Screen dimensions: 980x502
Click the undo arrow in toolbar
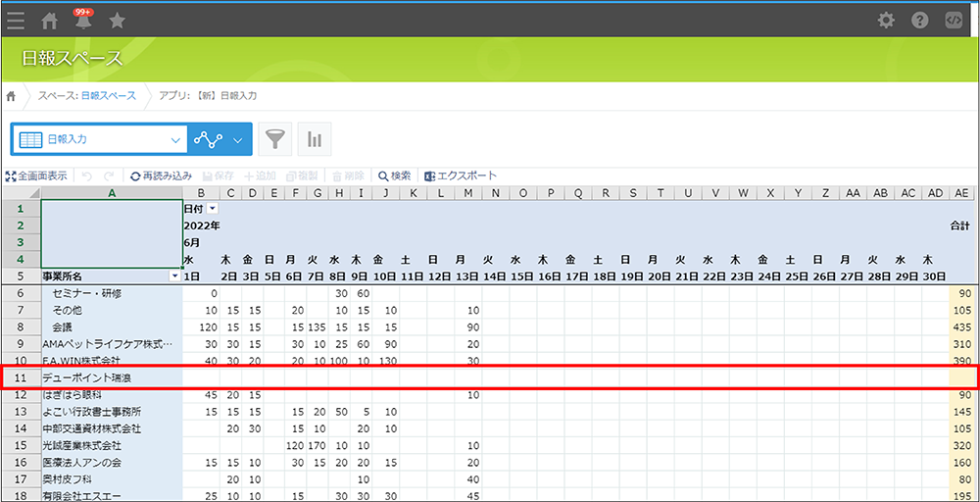pyautogui.click(x=87, y=176)
